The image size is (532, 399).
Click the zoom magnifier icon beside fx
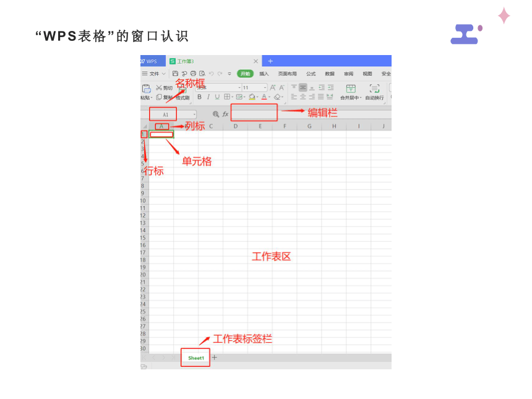216,114
